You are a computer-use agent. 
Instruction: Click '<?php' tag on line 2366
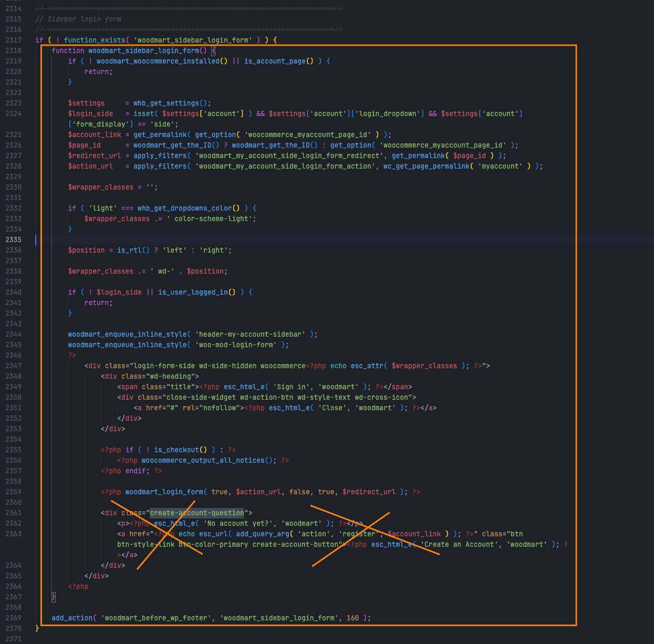pos(78,586)
